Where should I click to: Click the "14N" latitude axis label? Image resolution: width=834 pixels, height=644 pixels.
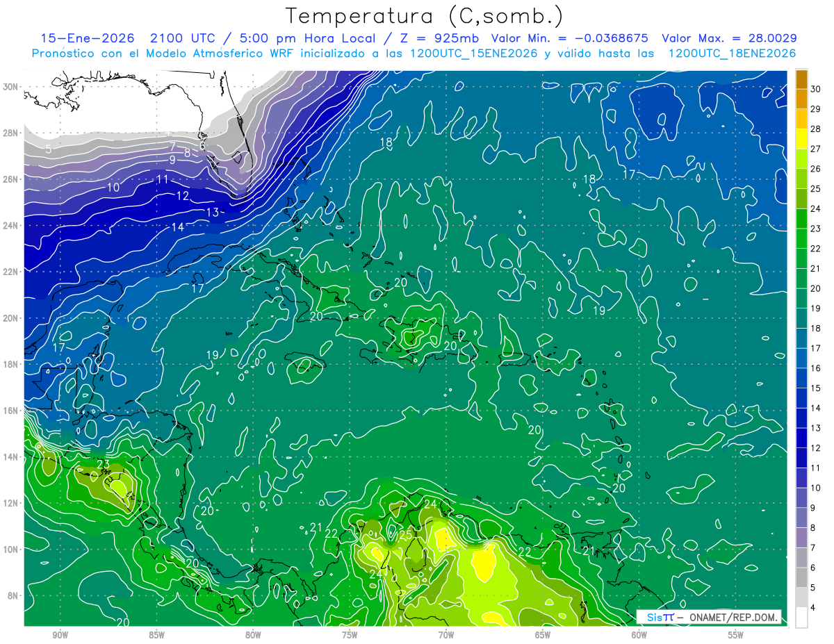click(10, 456)
